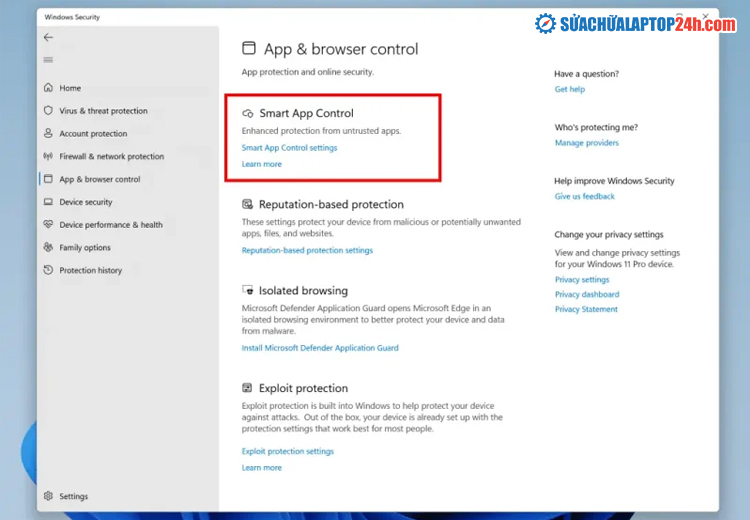750x520 pixels.
Task: Click the Family options people icon
Action: (x=48, y=247)
